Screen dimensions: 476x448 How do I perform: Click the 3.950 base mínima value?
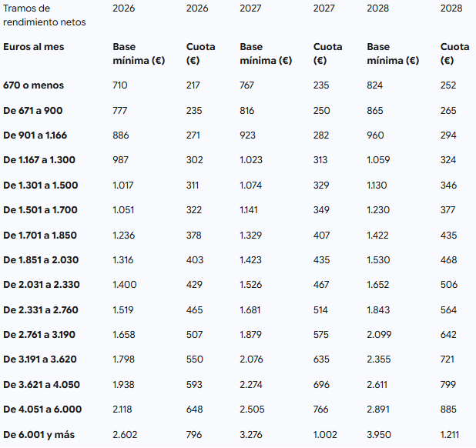(x=380, y=434)
